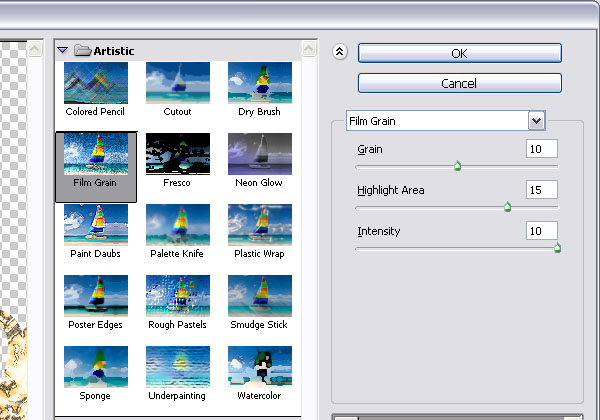The height and width of the screenshot is (420, 600).
Task: Apply the Dry Brush filter thumbnail
Action: tap(260, 83)
